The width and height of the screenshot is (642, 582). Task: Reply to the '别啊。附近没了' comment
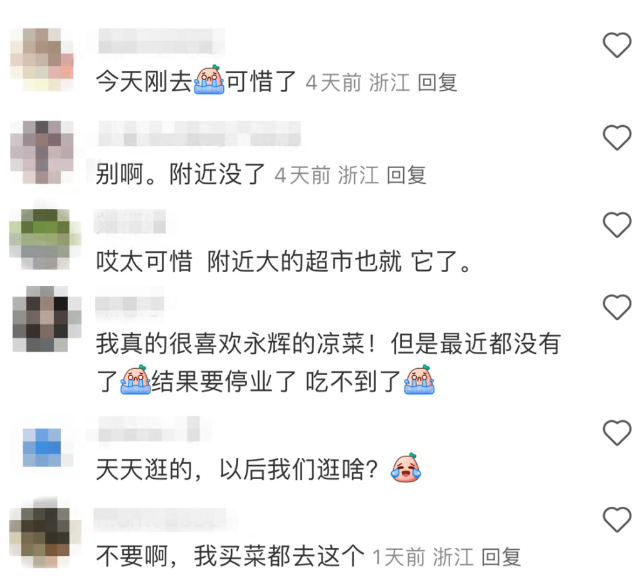(x=406, y=175)
